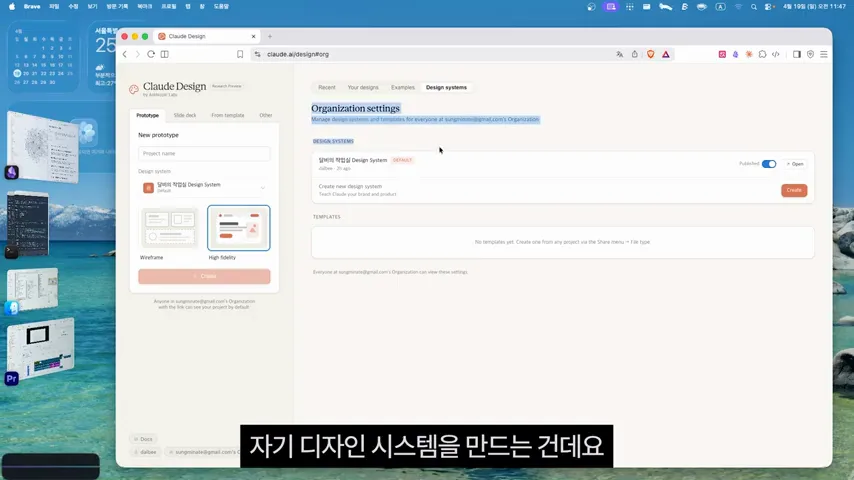Click the DEFAULT badge beside design system
The image size is (854, 480).
pos(402,160)
